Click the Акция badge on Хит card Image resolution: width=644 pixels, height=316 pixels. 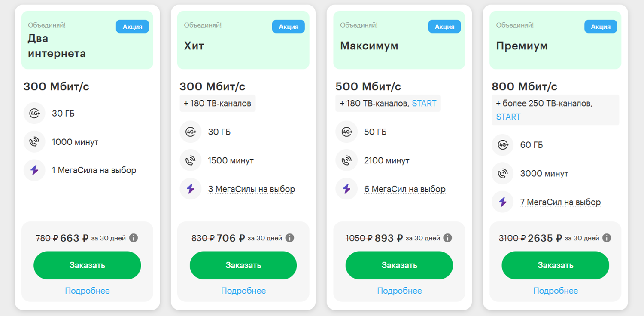289,27
